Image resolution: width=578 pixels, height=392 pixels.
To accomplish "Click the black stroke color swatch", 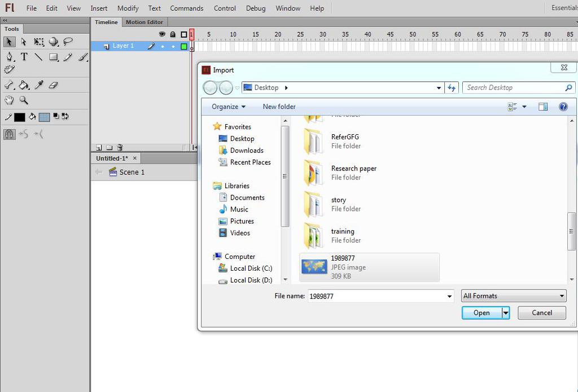I will [x=20, y=117].
